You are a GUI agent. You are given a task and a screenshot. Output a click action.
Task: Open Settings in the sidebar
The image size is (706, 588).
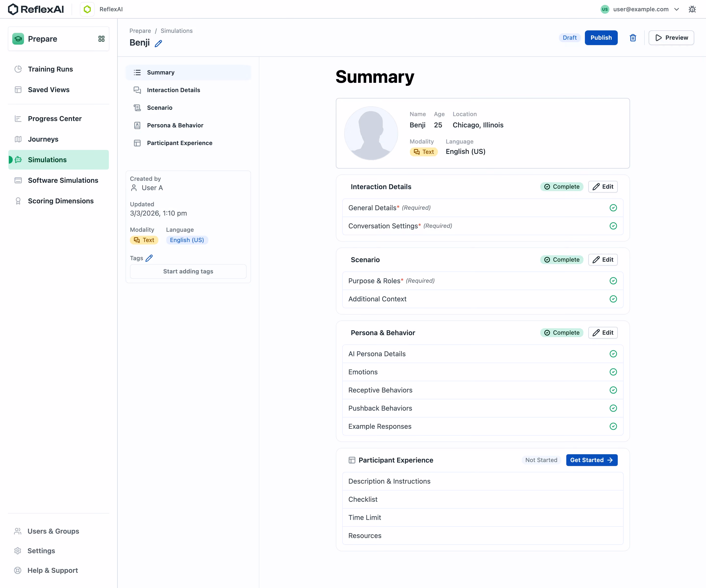(59, 551)
